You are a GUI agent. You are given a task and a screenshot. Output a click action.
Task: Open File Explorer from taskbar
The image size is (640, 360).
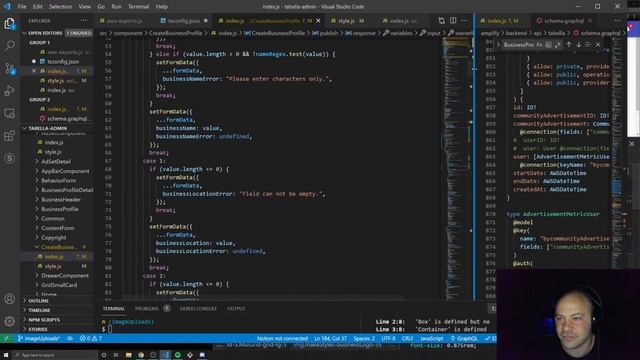[129, 355]
